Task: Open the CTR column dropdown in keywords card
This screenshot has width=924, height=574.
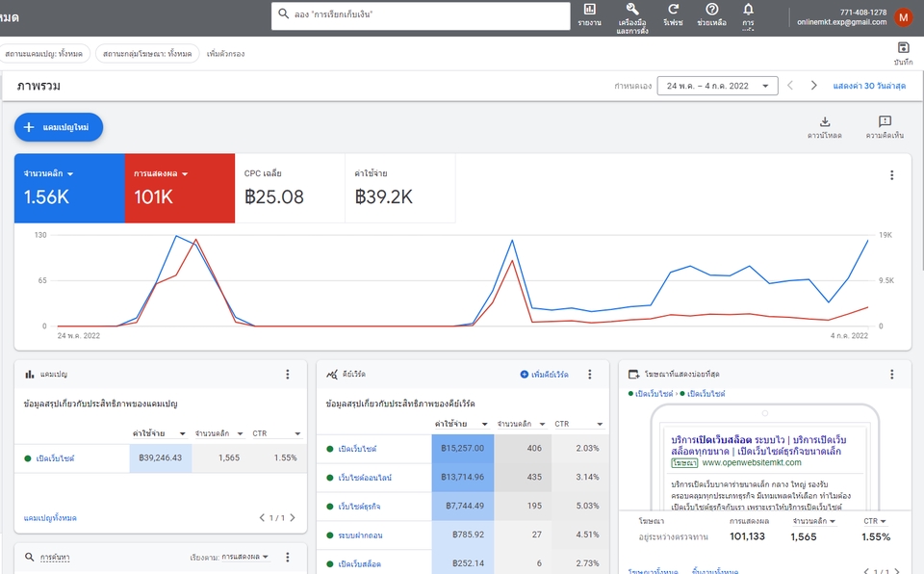Action: [600, 424]
